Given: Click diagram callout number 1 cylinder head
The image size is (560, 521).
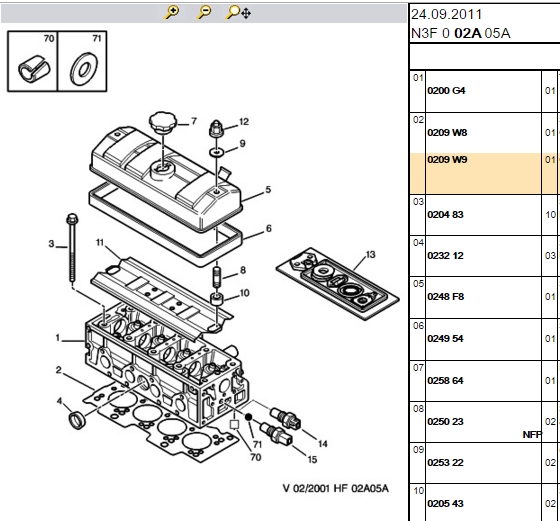Looking at the screenshot, I should (58, 338).
